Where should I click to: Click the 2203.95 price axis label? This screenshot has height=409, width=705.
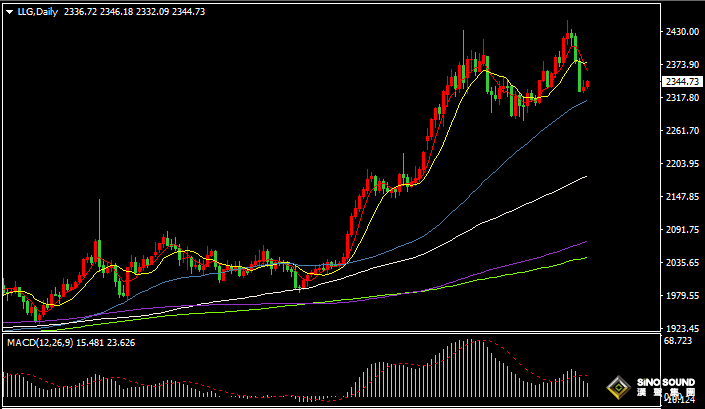click(681, 164)
